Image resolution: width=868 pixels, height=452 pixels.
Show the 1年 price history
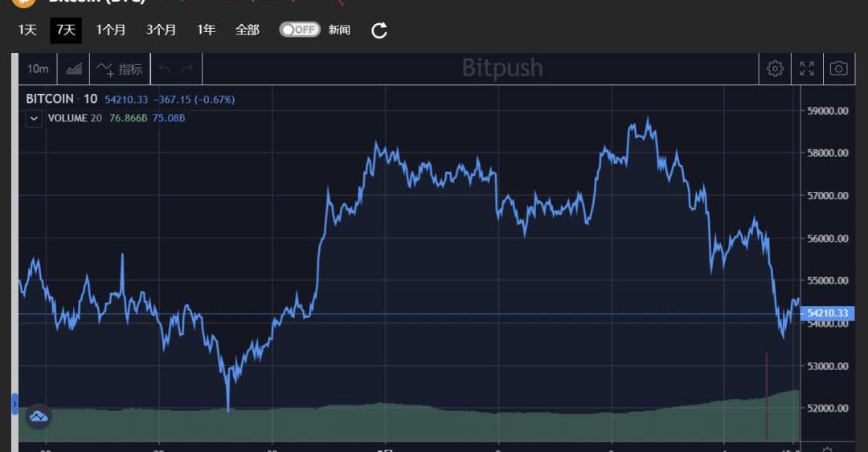point(206,30)
